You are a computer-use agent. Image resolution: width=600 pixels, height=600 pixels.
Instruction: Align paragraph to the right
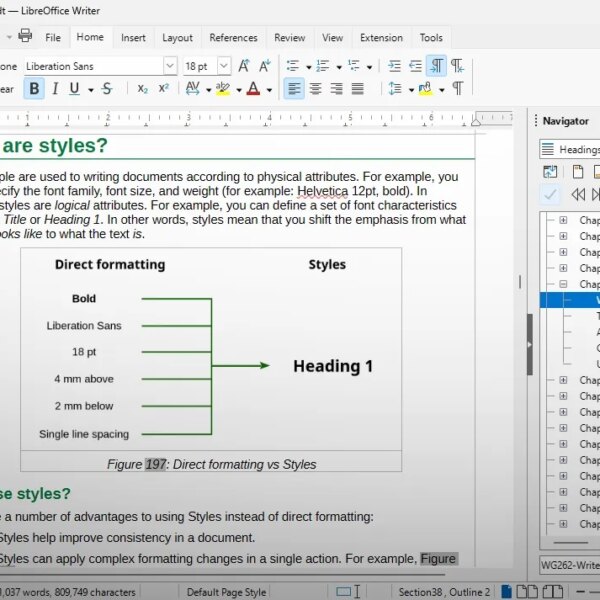point(336,89)
